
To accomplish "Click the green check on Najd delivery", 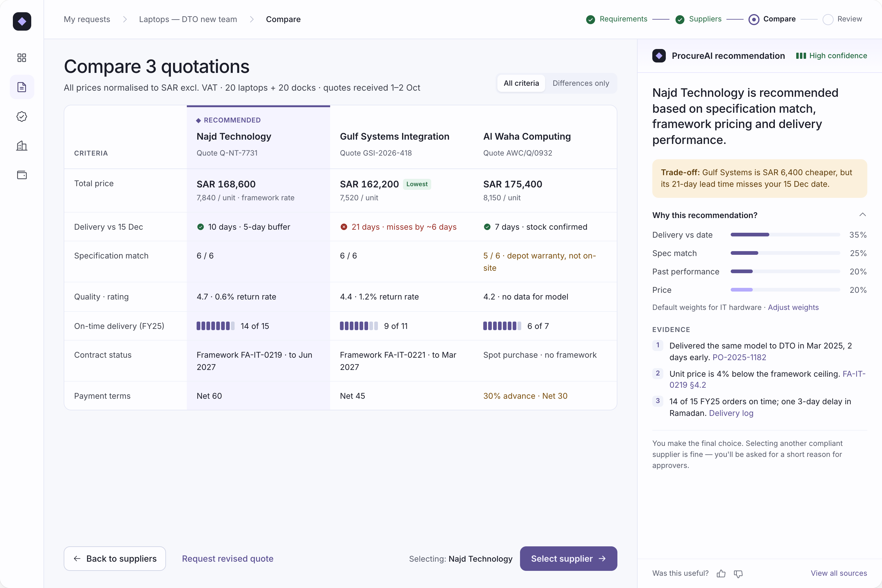I will tap(200, 227).
